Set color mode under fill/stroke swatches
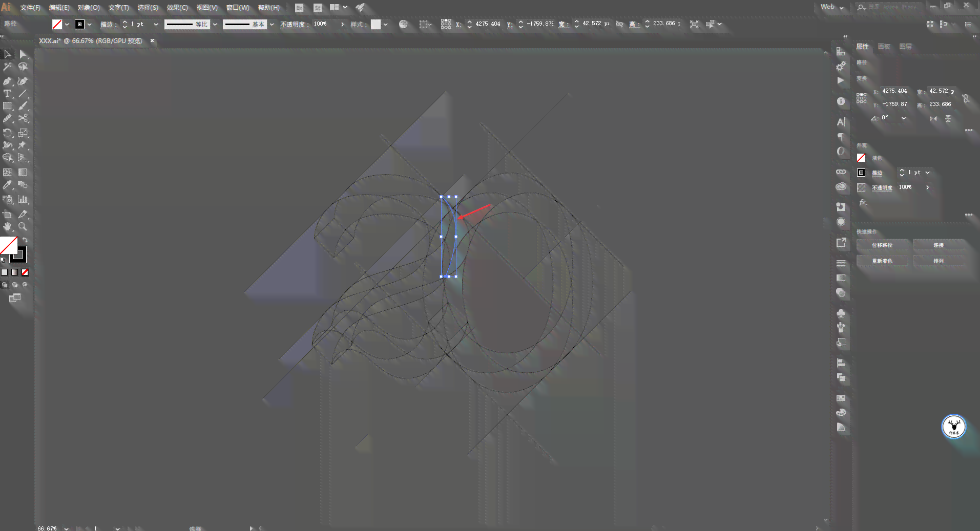The height and width of the screenshot is (531, 980). click(x=5, y=272)
